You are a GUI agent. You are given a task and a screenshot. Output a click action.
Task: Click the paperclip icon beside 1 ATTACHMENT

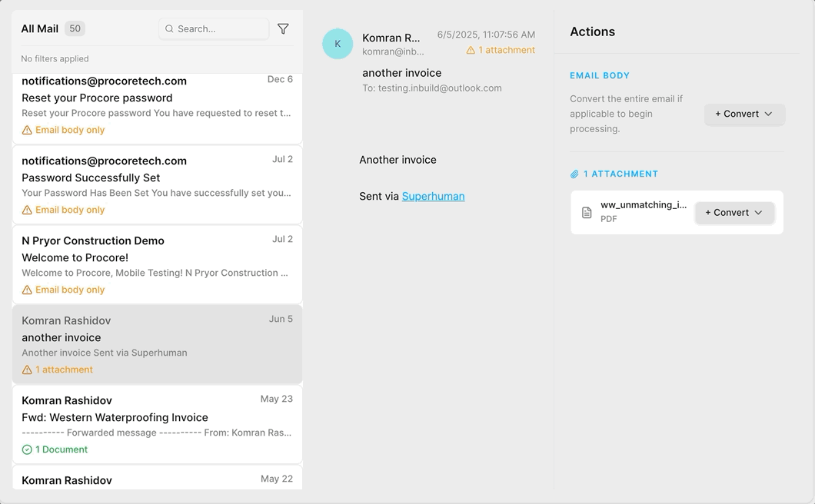point(574,174)
